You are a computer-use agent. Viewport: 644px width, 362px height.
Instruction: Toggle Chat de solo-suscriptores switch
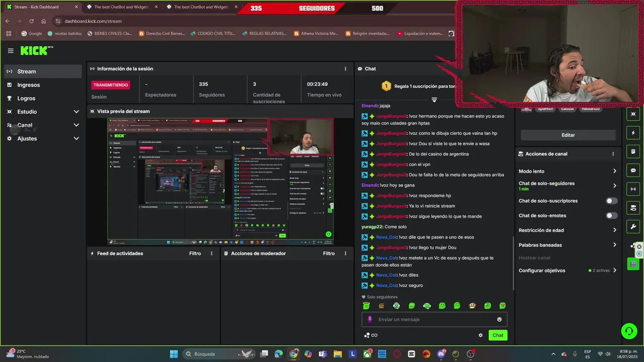[x=611, y=201]
